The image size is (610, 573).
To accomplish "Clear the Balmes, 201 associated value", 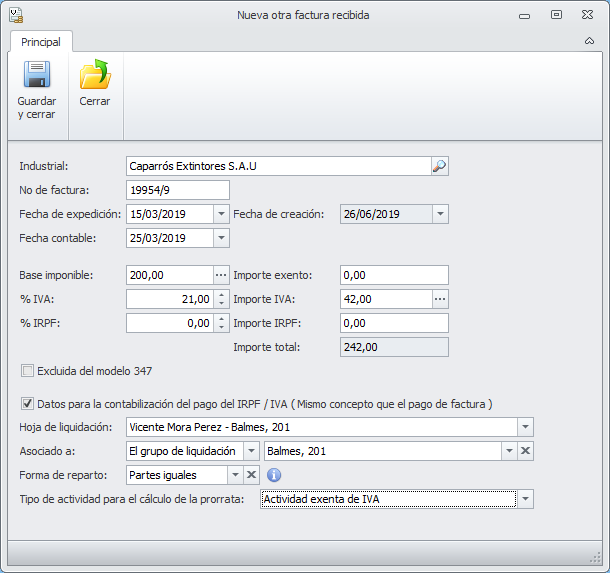I will [526, 451].
